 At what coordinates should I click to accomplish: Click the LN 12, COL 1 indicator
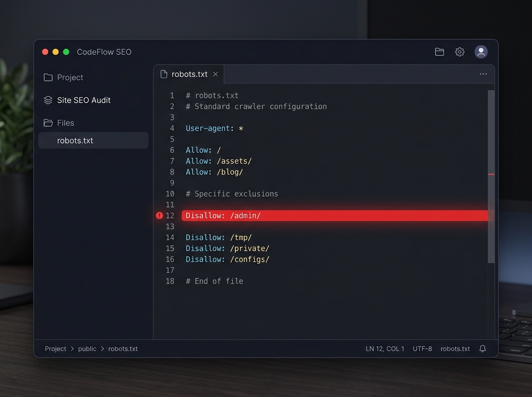click(x=385, y=349)
